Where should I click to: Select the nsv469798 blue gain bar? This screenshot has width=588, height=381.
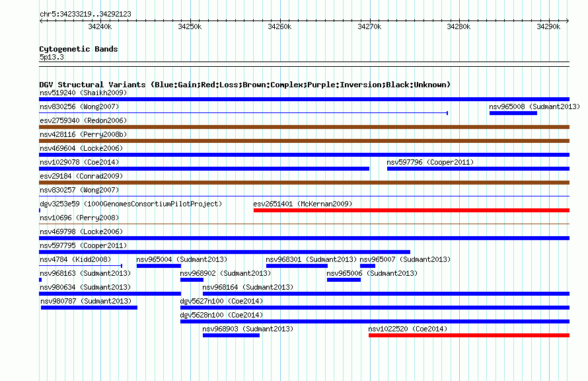[304, 238]
